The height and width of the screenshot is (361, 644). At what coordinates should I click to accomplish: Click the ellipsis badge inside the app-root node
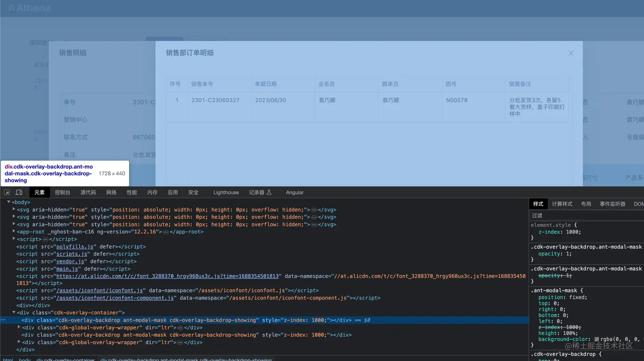(x=166, y=232)
